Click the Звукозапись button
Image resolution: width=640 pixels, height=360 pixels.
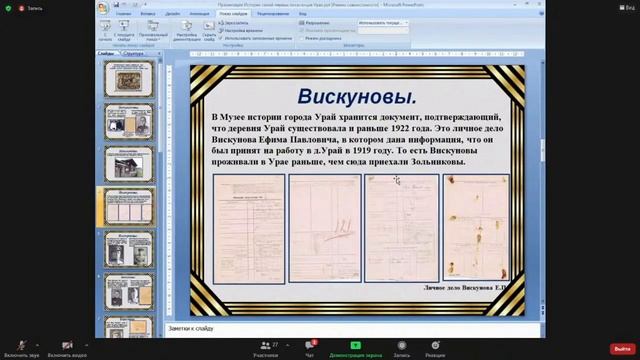(x=233, y=23)
